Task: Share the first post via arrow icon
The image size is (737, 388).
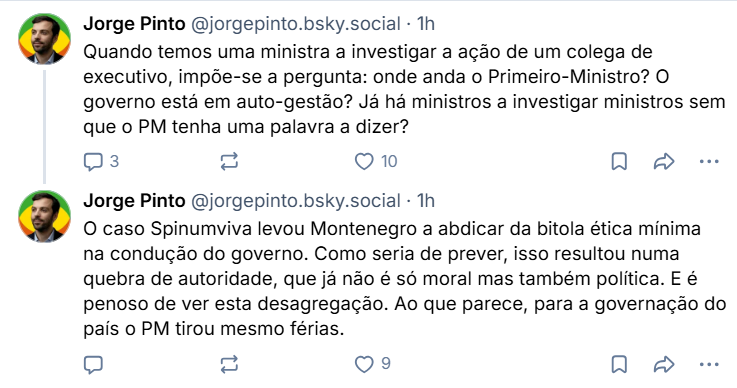Action: tap(664, 162)
